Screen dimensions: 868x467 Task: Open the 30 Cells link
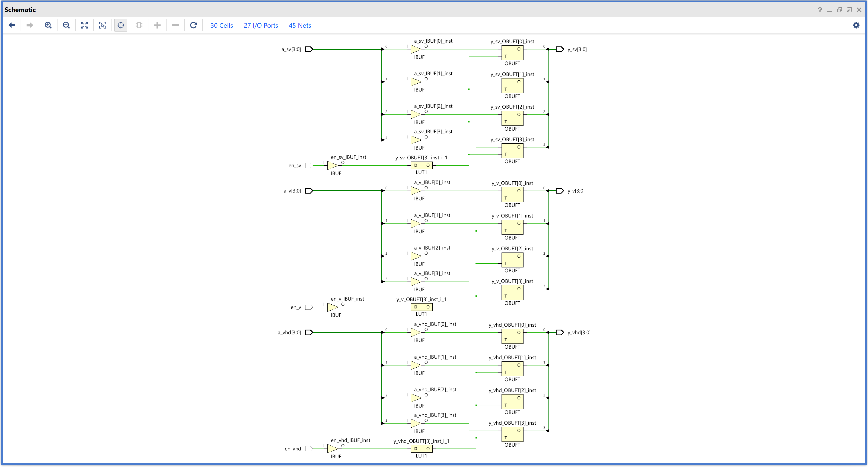(221, 26)
